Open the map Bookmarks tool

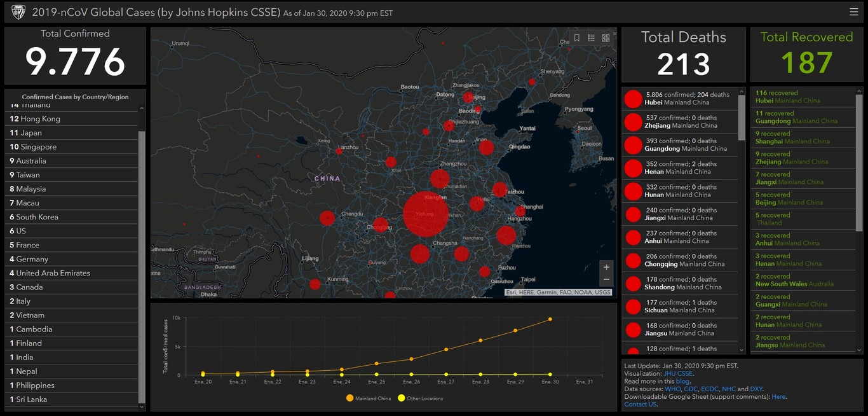pyautogui.click(x=577, y=38)
